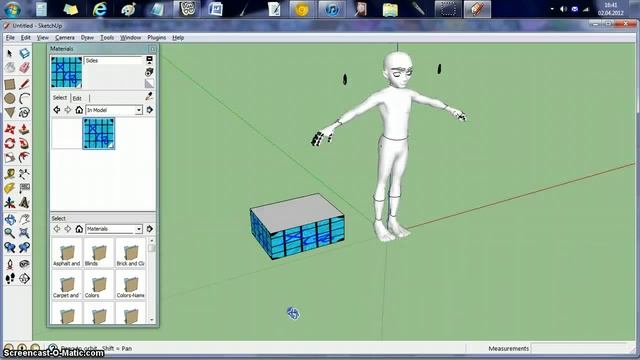Pick the Paint Bucket tool
Screen dimensions: 640x360
(10, 67)
